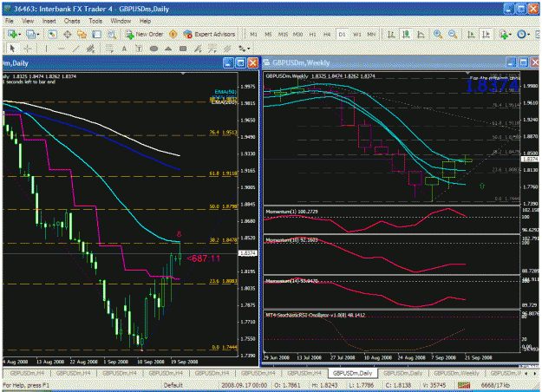Switch chart to MN monthly timeframe

coord(371,34)
